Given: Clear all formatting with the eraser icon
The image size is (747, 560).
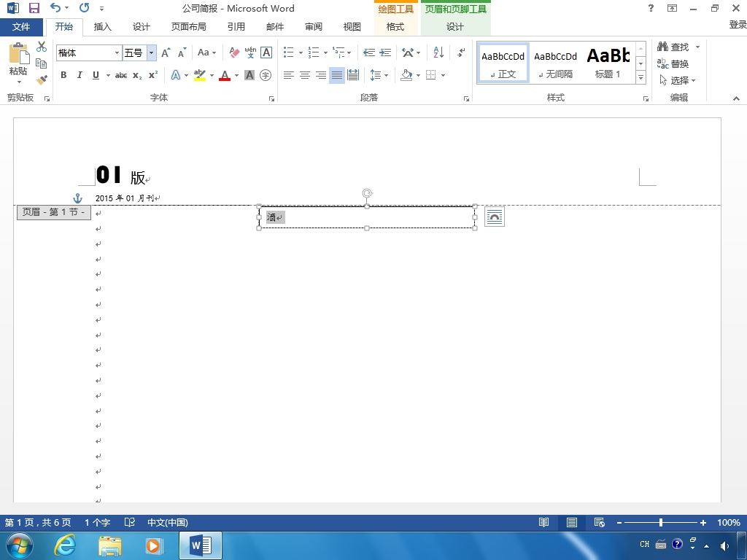Looking at the screenshot, I should coord(234,52).
